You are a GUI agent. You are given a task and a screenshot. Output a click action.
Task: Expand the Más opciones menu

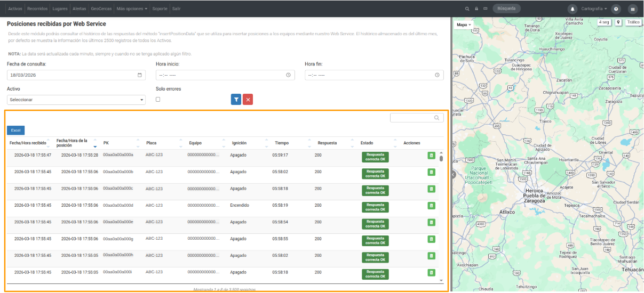pyautogui.click(x=132, y=9)
